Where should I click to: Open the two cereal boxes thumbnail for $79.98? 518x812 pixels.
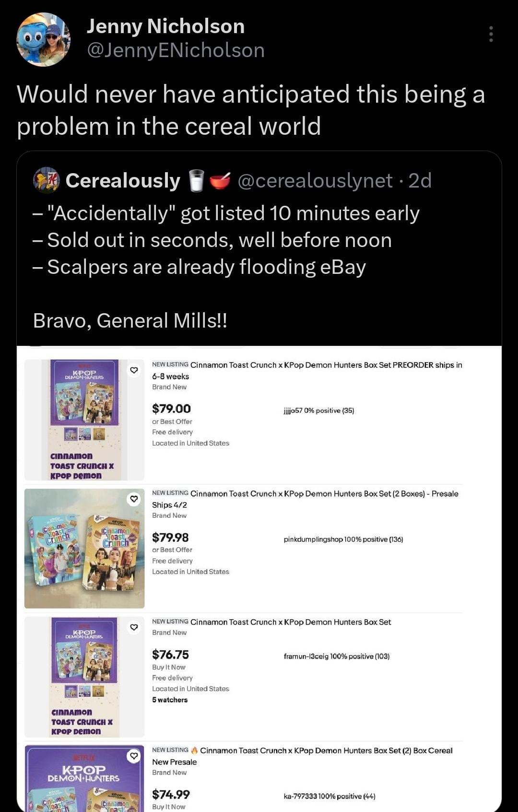coord(84,548)
